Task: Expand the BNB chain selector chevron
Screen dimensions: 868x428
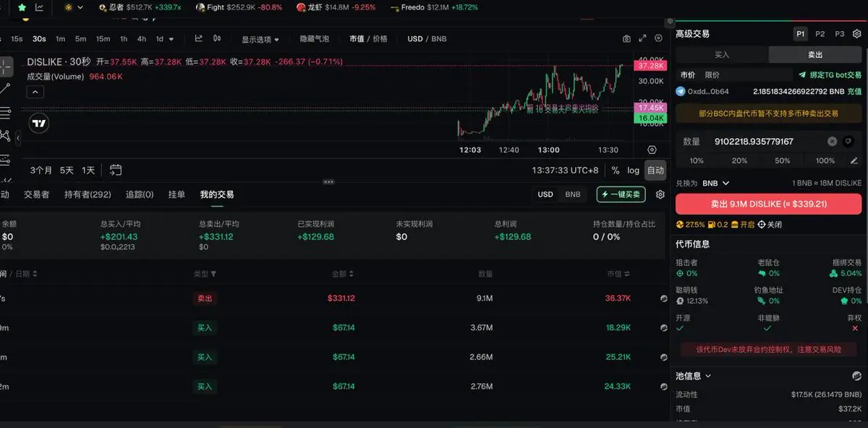Action: click(80, 7)
